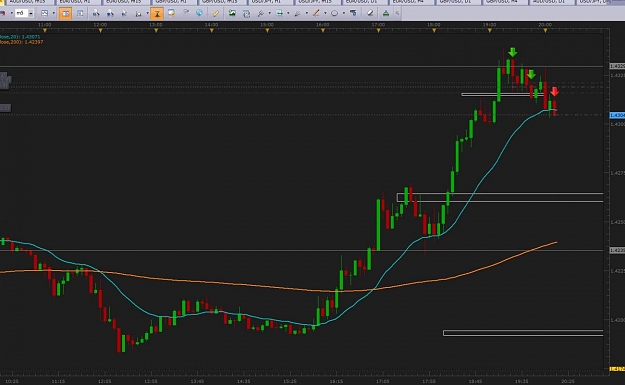Image resolution: width=625 pixels, height=385 pixels.
Task: Click the orange moving average indicator label
Action: click(22, 42)
